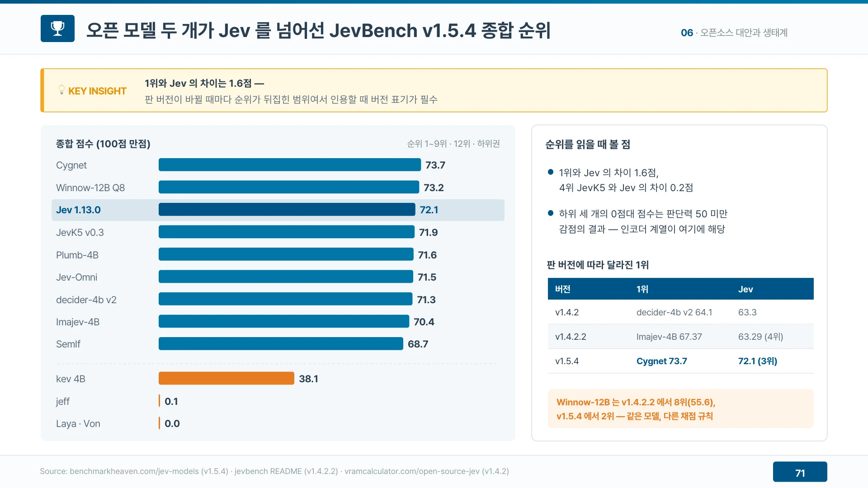Image resolution: width=868 pixels, height=488 pixels.
Task: Click the jeff row label
Action: point(63,401)
